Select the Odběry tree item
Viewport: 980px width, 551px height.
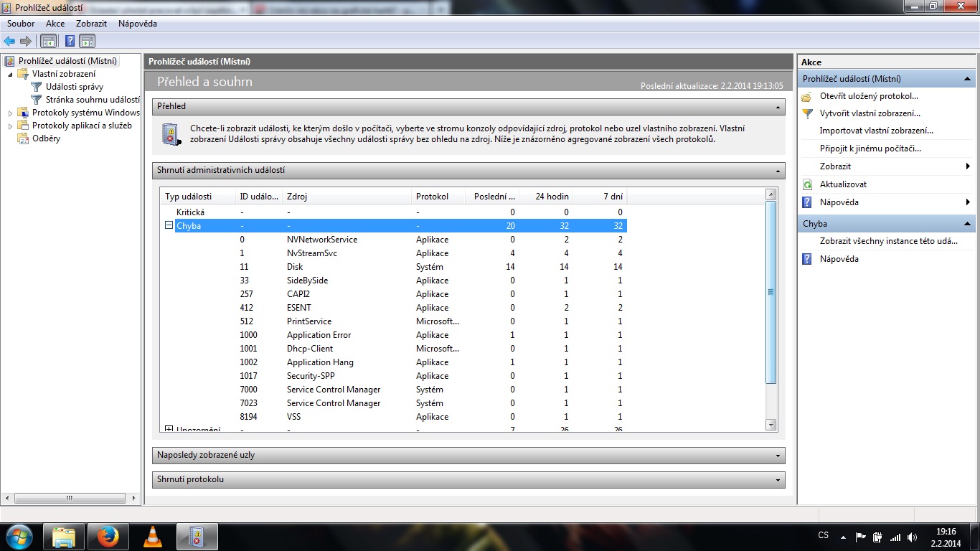pos(46,138)
